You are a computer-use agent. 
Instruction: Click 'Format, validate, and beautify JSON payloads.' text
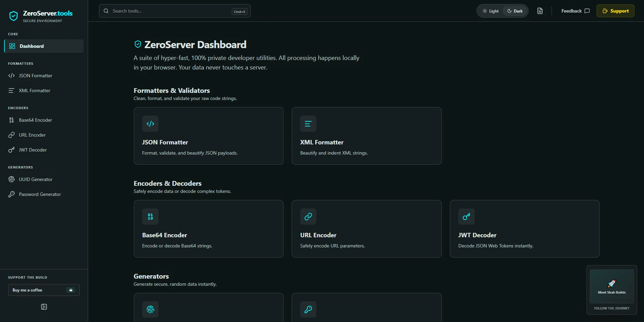pos(190,153)
